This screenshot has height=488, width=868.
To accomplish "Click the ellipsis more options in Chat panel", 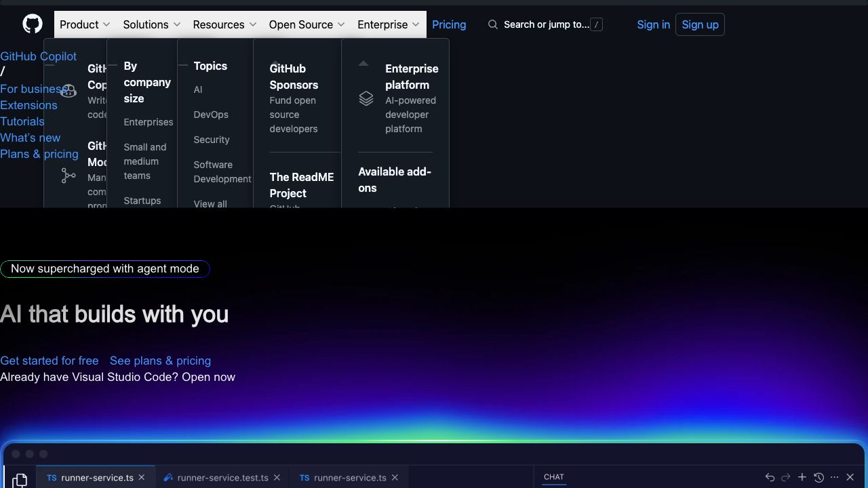I will [x=835, y=477].
